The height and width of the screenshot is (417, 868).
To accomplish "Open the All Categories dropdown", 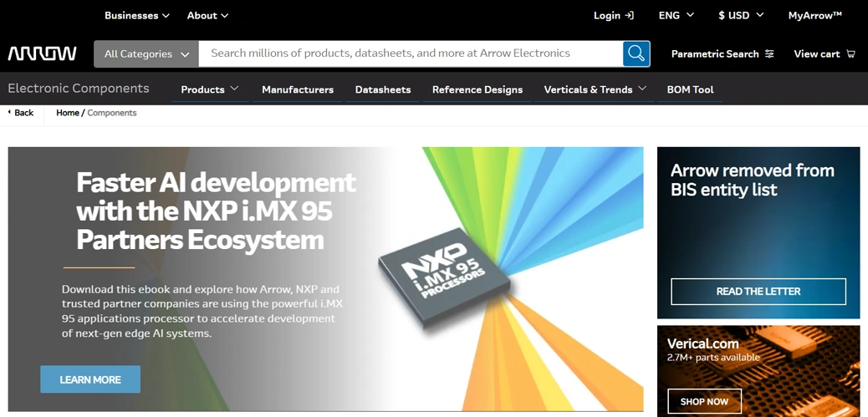I will tap(146, 53).
